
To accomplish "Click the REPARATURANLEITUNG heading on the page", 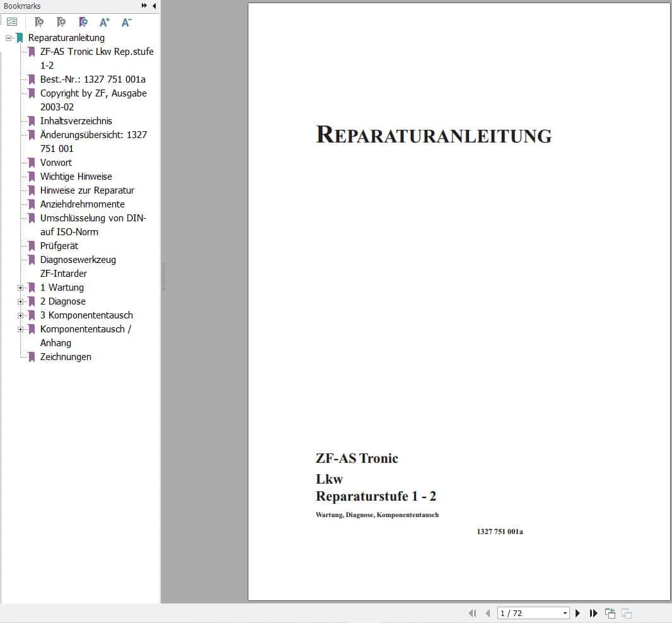I will coord(433,134).
